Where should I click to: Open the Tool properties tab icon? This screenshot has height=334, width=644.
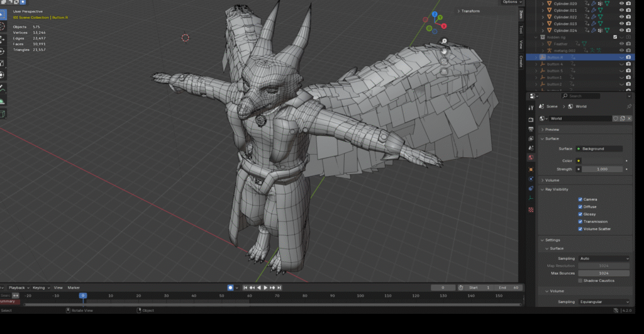pos(531,108)
